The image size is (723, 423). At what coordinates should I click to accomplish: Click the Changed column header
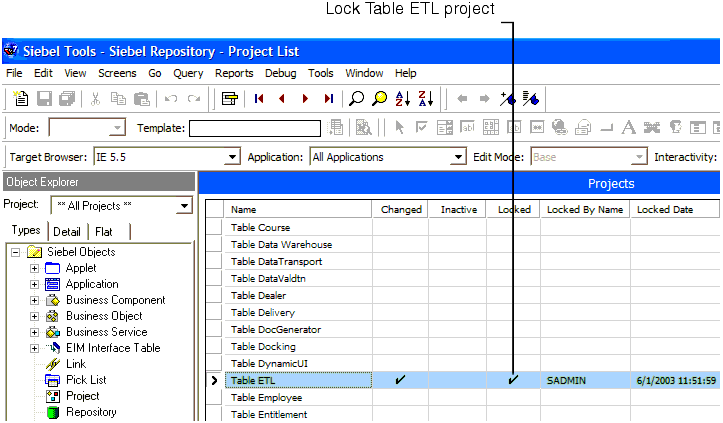(x=401, y=209)
